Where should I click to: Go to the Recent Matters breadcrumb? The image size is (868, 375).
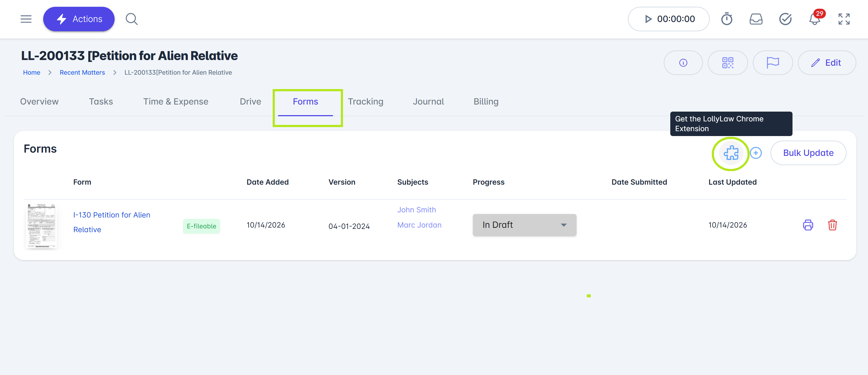(x=82, y=73)
